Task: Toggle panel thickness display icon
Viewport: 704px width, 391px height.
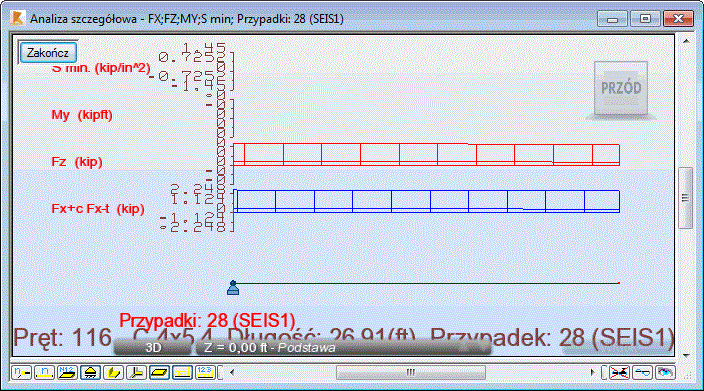Action: coord(159,373)
